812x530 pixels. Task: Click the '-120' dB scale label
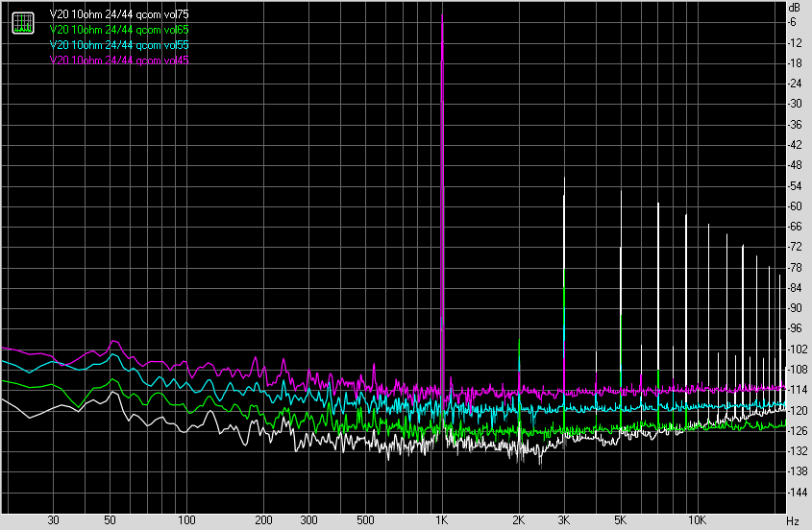point(797,410)
